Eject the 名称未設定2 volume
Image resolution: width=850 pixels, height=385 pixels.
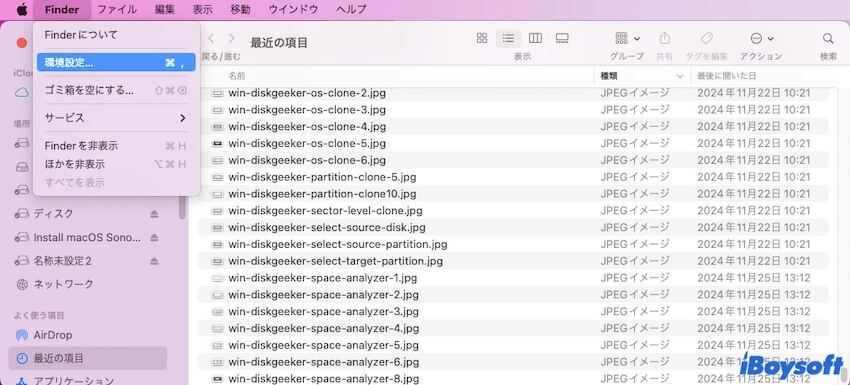(154, 261)
